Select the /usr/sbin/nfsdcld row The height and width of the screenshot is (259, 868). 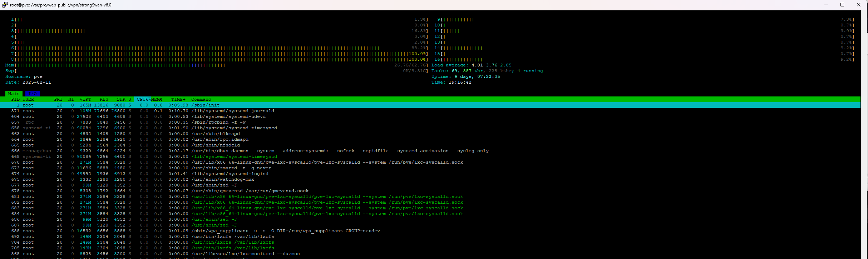(430, 145)
